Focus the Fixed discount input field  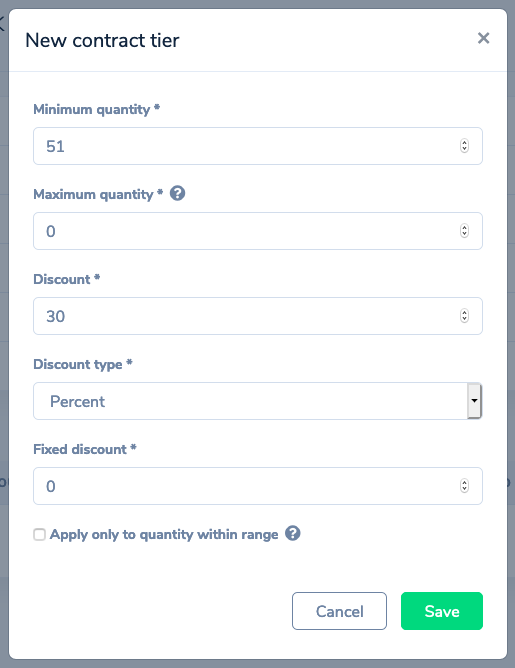(258, 486)
